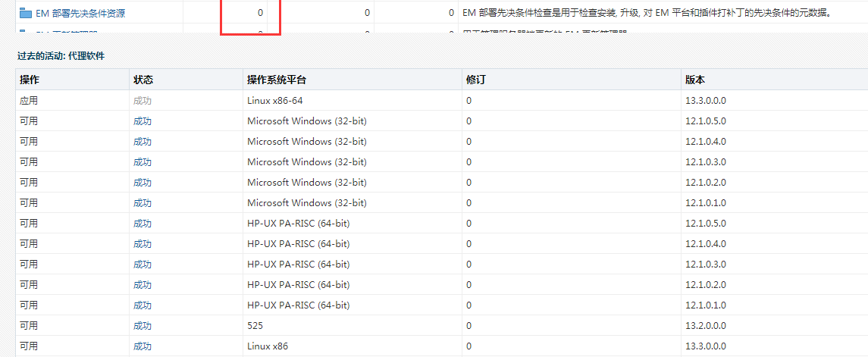Open 成功 link in the Linux x86 13.3.0.0.0 row
This screenshot has height=357, width=868.
(143, 346)
